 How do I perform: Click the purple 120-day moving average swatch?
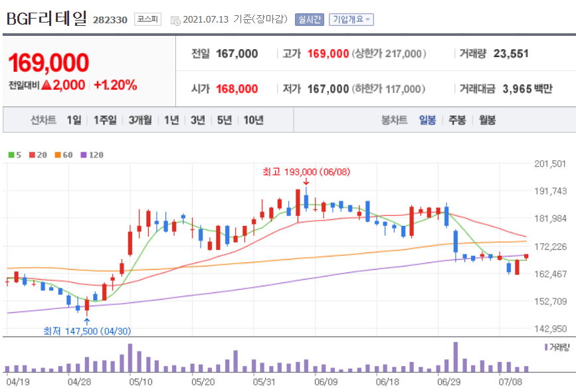tap(84, 155)
